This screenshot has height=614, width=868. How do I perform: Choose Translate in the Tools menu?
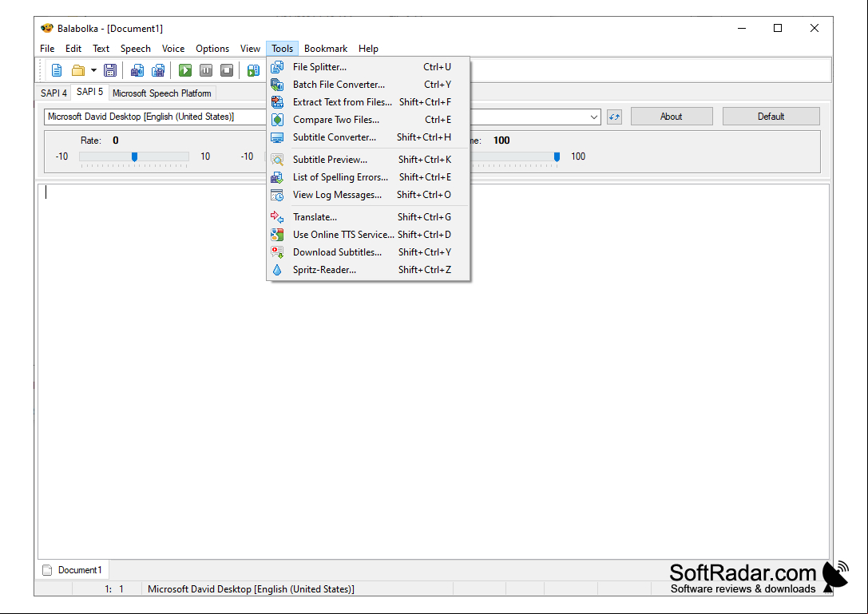(368, 217)
